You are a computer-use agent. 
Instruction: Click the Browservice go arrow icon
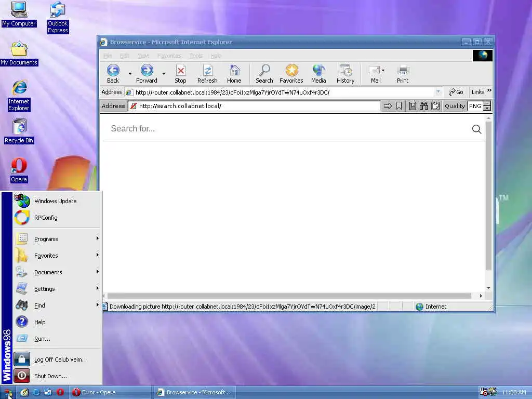point(388,106)
